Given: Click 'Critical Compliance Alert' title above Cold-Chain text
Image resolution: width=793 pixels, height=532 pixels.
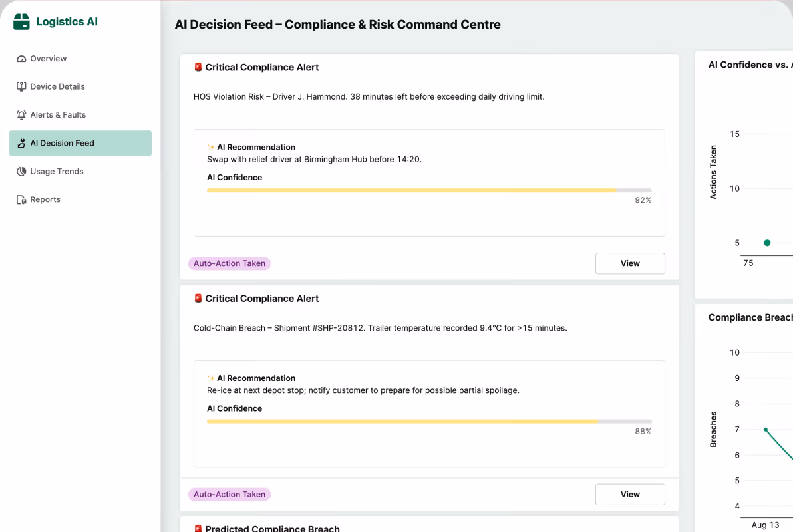Looking at the screenshot, I should (262, 299).
